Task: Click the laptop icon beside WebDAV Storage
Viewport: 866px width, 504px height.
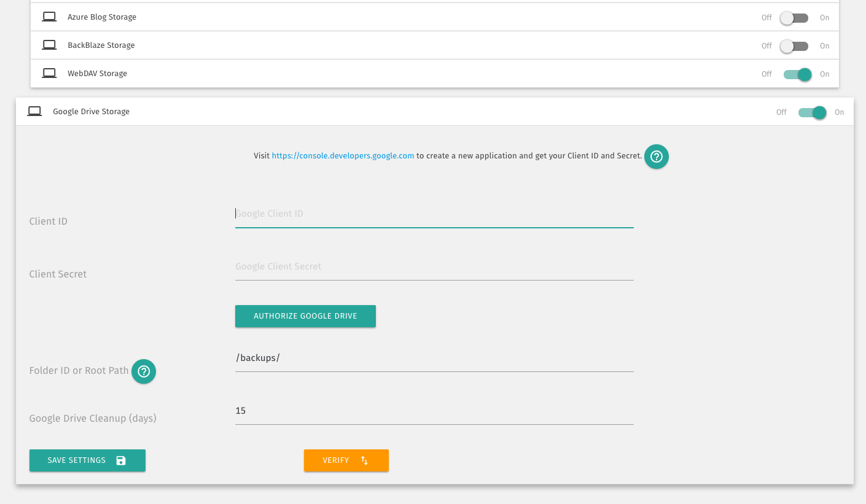Action: pyautogui.click(x=49, y=73)
